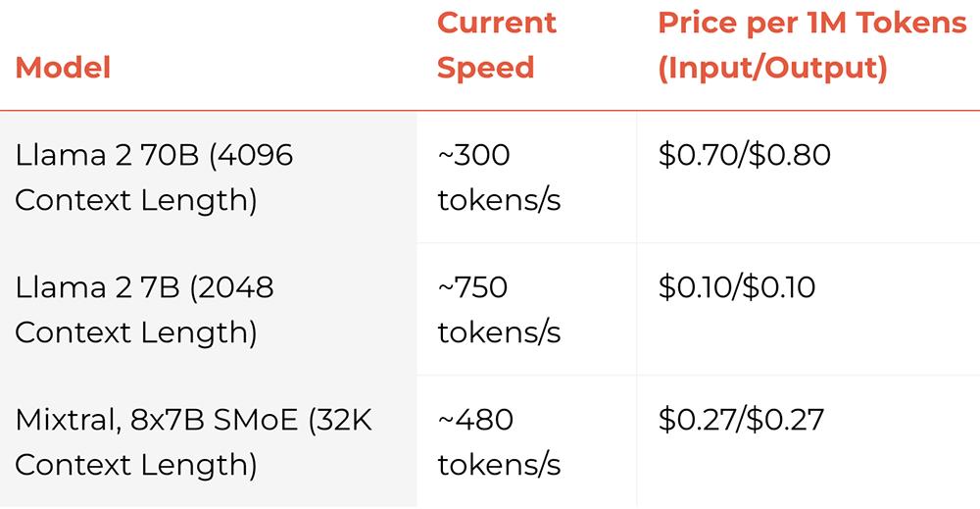Select the $0.10/$0.10 price cell
980x509 pixels.
[739, 287]
